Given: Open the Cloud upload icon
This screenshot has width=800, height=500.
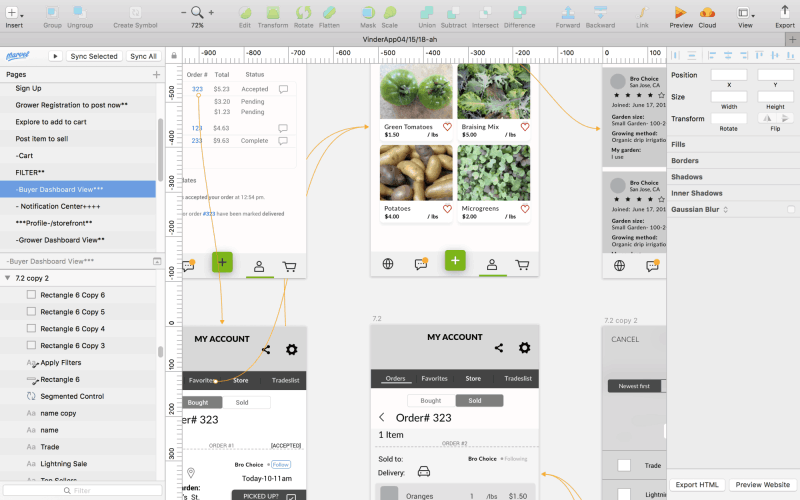Looking at the screenshot, I should coord(707,13).
